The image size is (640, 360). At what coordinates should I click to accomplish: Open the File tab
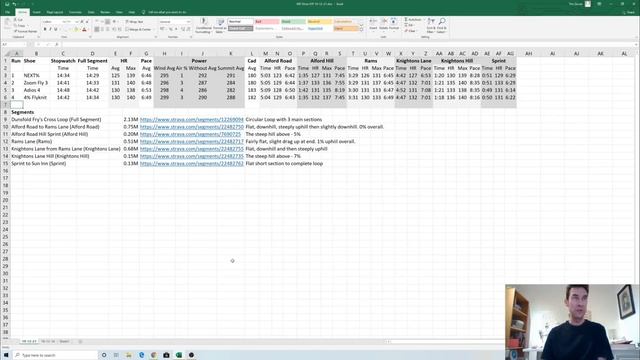pos(7,12)
